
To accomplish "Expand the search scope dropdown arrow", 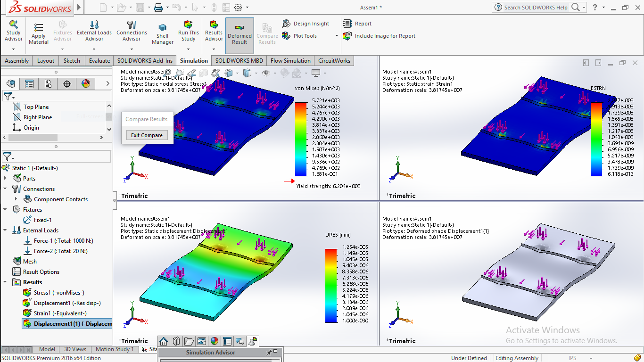I will pos(584,7).
